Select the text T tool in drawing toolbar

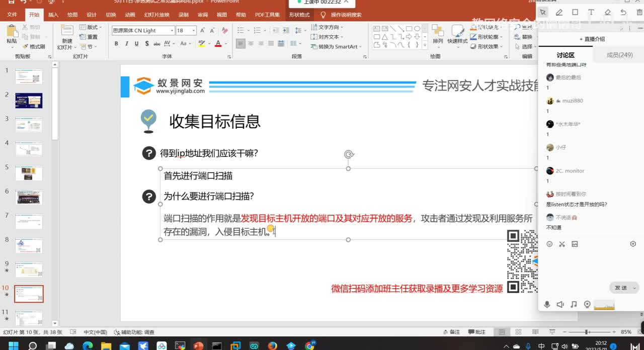pyautogui.click(x=591, y=12)
